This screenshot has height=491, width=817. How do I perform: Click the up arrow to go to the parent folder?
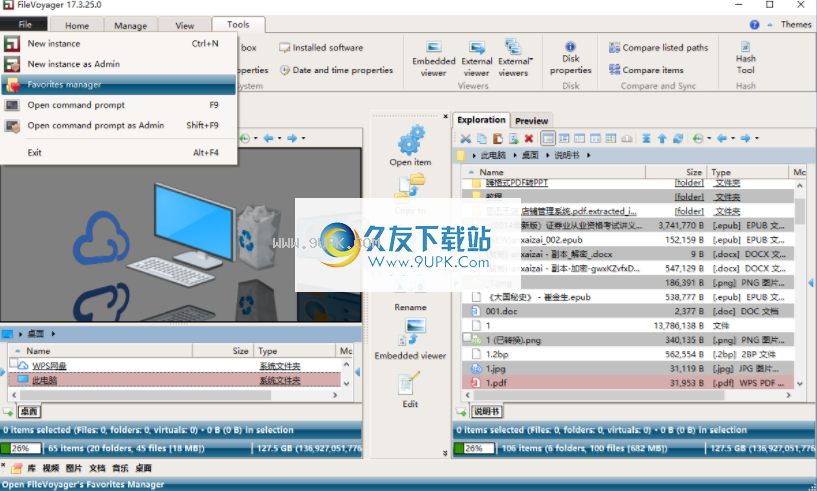tap(662, 139)
